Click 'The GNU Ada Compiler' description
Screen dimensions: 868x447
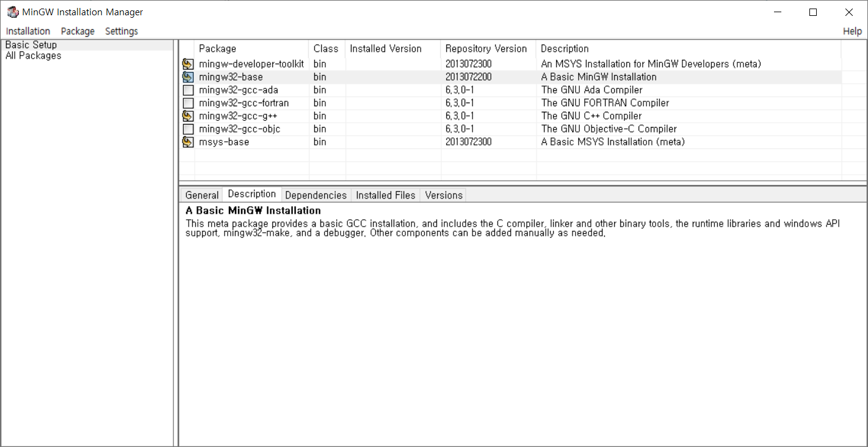click(x=592, y=90)
